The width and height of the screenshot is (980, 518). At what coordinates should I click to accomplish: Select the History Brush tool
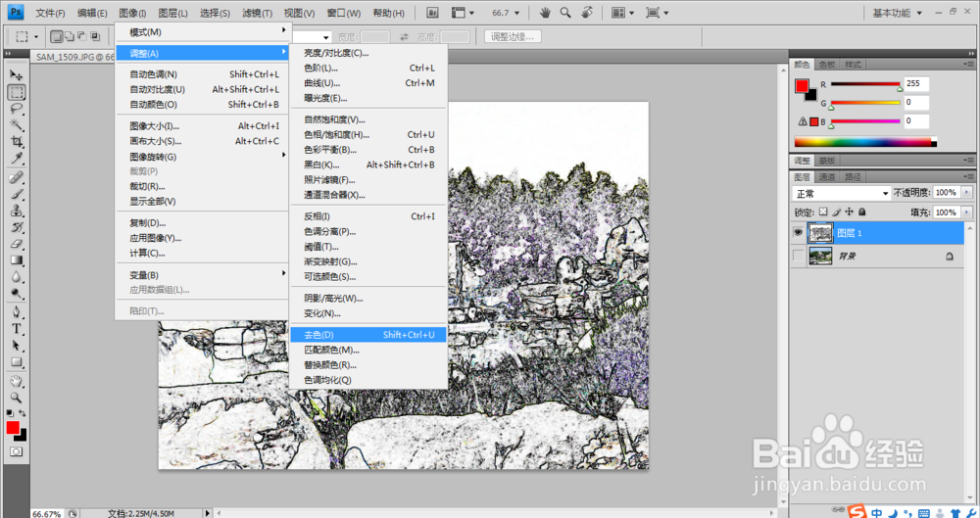click(17, 227)
